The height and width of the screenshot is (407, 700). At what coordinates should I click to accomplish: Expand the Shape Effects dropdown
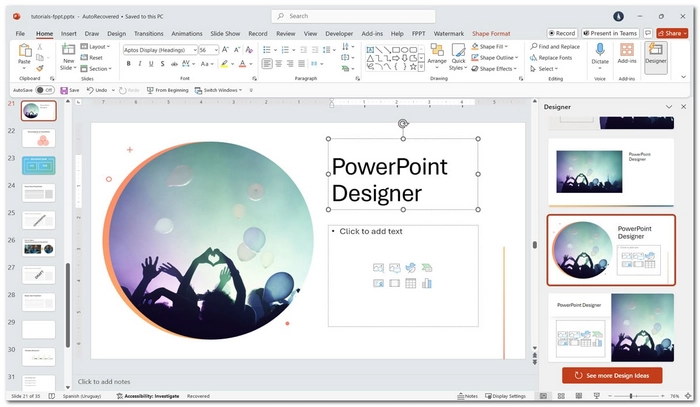point(494,69)
